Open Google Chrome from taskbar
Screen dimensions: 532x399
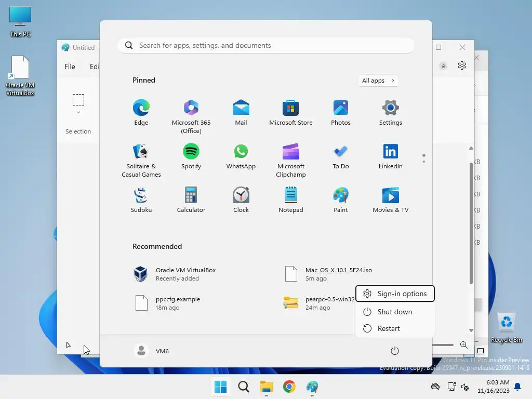tap(289, 387)
